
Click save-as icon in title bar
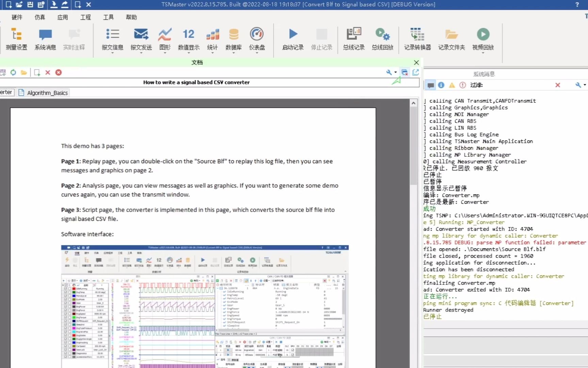tap(41, 4)
